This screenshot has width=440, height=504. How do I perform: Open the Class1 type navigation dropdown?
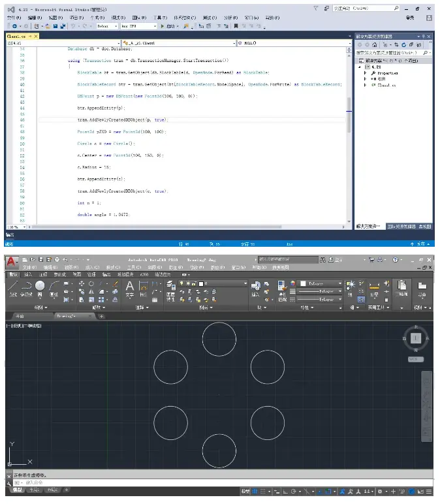[179, 42]
